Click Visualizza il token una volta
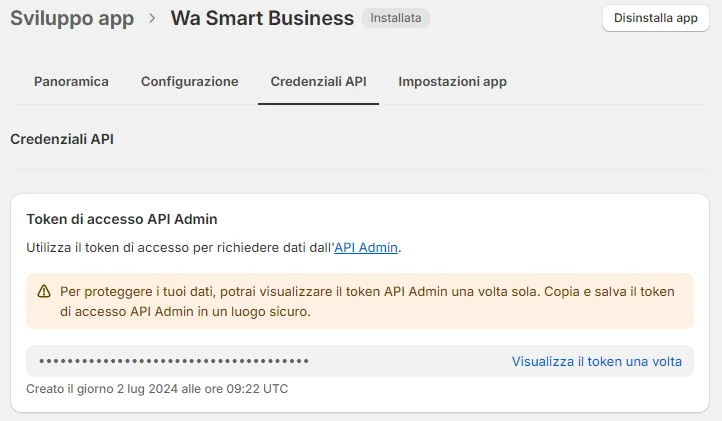 [596, 361]
